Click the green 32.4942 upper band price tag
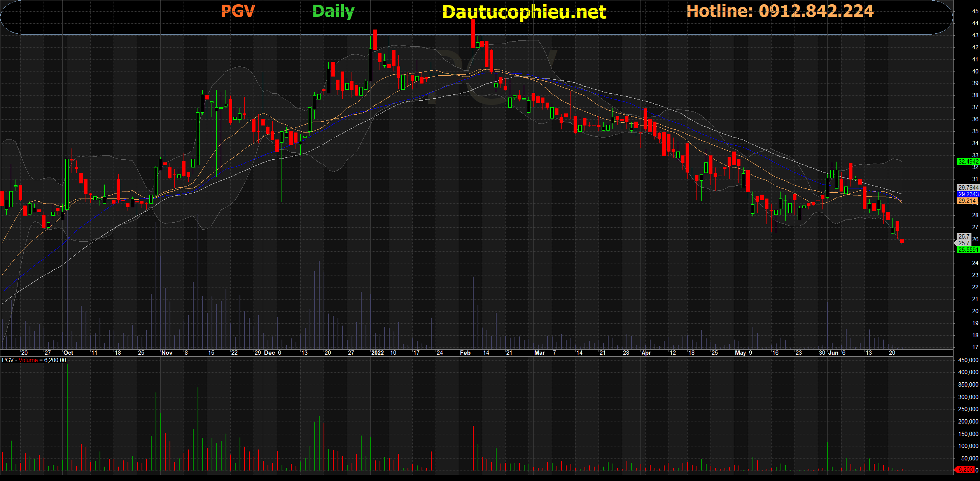980x481 pixels. click(968, 161)
